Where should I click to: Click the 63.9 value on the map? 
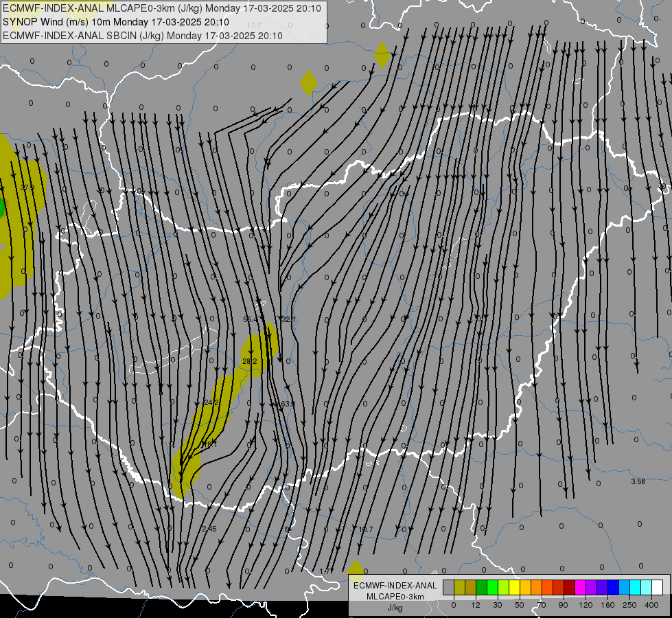click(287, 404)
